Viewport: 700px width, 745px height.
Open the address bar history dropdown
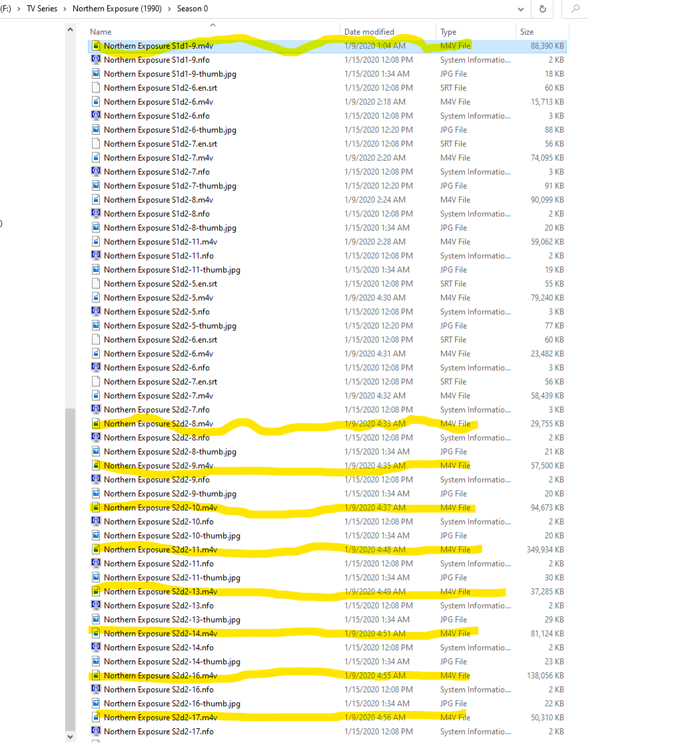[x=520, y=9]
